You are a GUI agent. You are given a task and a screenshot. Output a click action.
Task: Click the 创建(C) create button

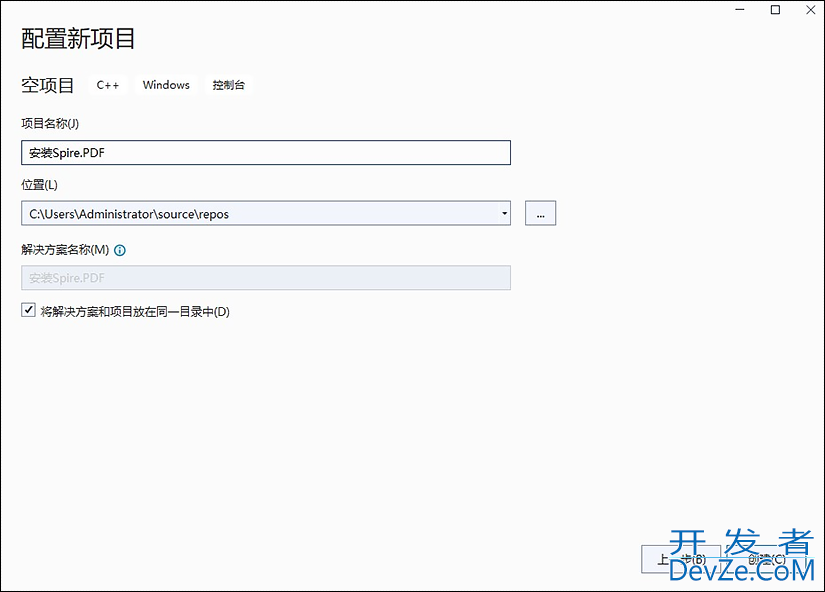tap(767, 559)
